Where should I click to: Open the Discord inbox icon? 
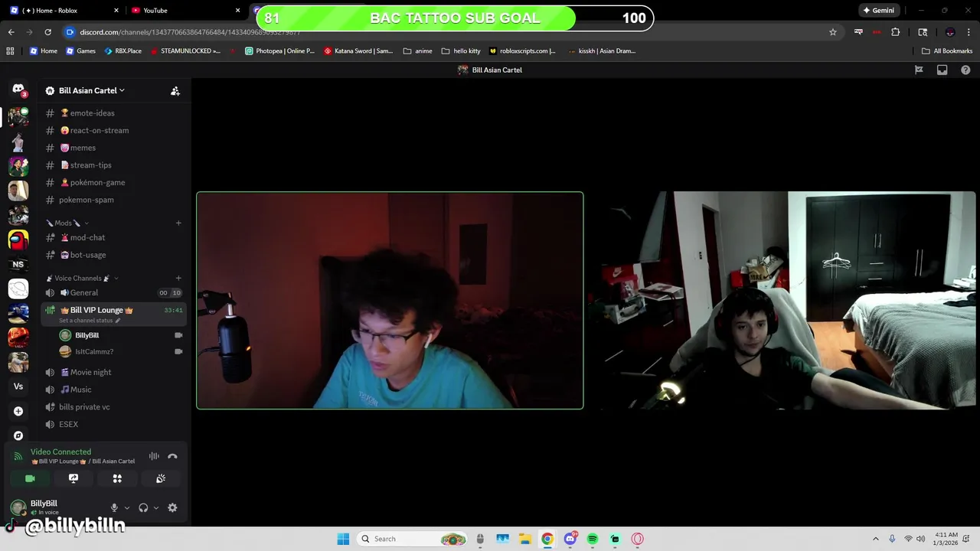pos(942,70)
